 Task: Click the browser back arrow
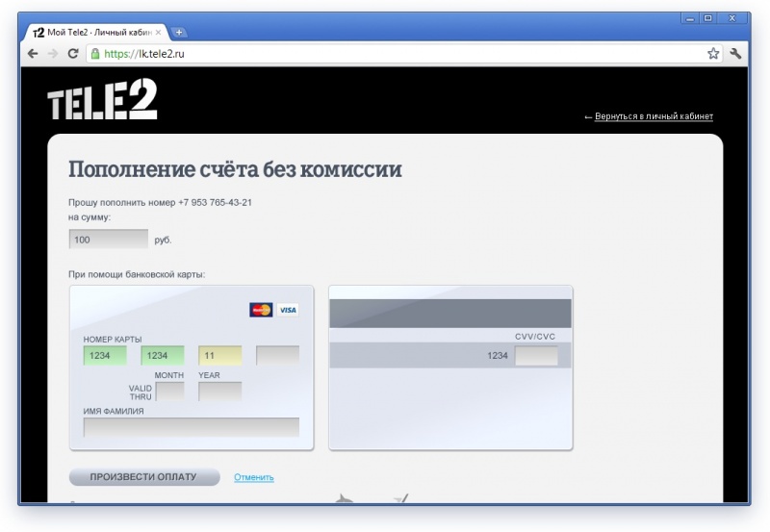coord(33,54)
